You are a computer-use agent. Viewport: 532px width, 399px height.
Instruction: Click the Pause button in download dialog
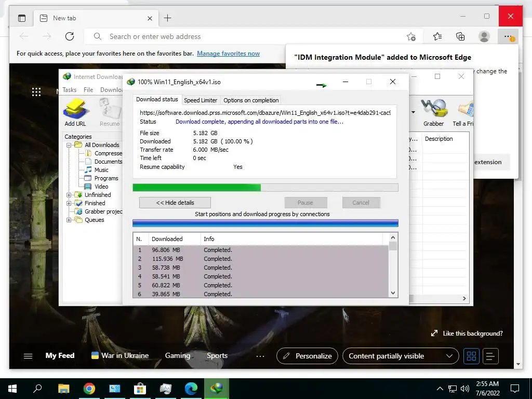pyautogui.click(x=305, y=203)
